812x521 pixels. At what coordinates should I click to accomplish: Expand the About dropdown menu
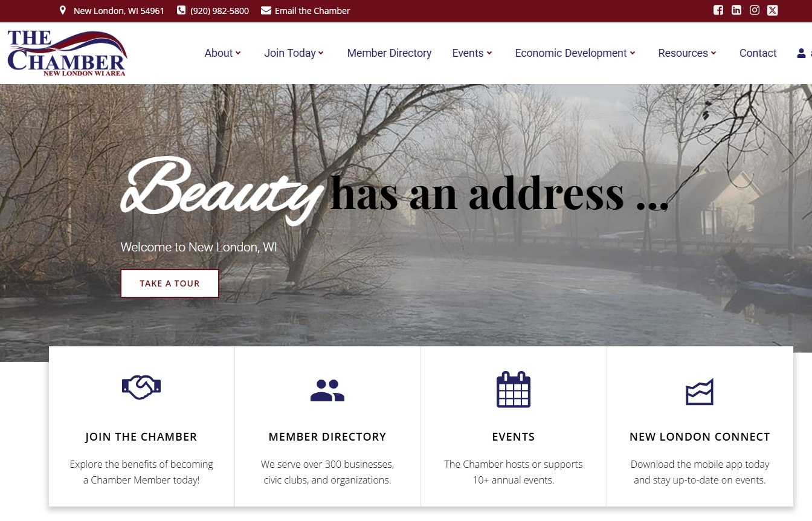pyautogui.click(x=222, y=53)
